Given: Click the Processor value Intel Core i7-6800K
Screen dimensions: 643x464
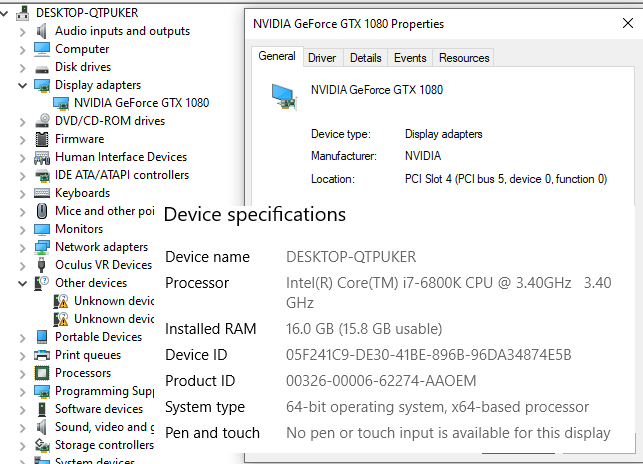Looking at the screenshot, I should pos(449,293).
